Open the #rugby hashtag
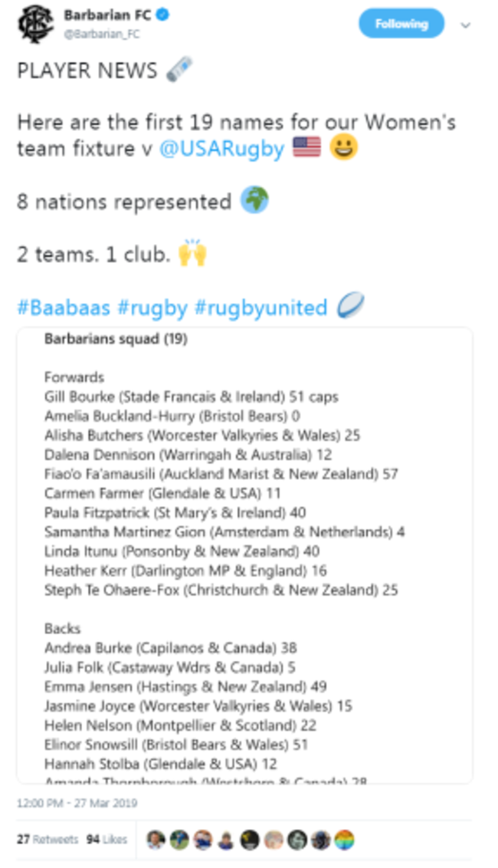The width and height of the screenshot is (498, 868). coord(152,307)
